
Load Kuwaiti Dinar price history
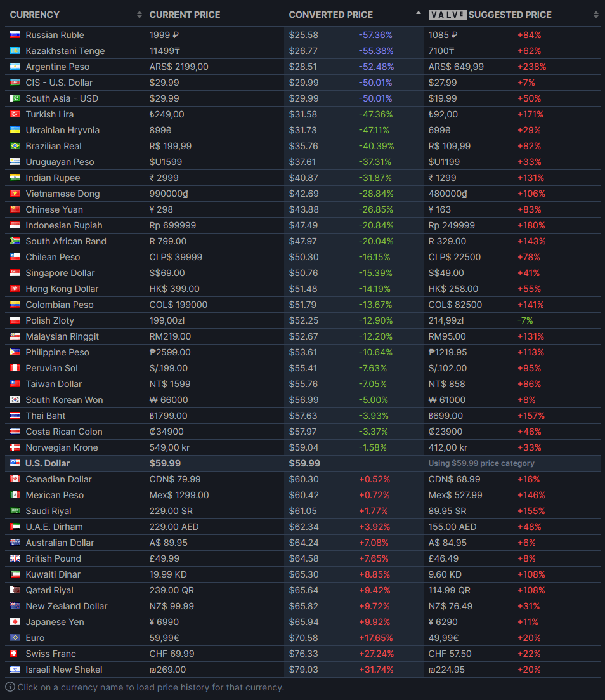click(x=53, y=574)
